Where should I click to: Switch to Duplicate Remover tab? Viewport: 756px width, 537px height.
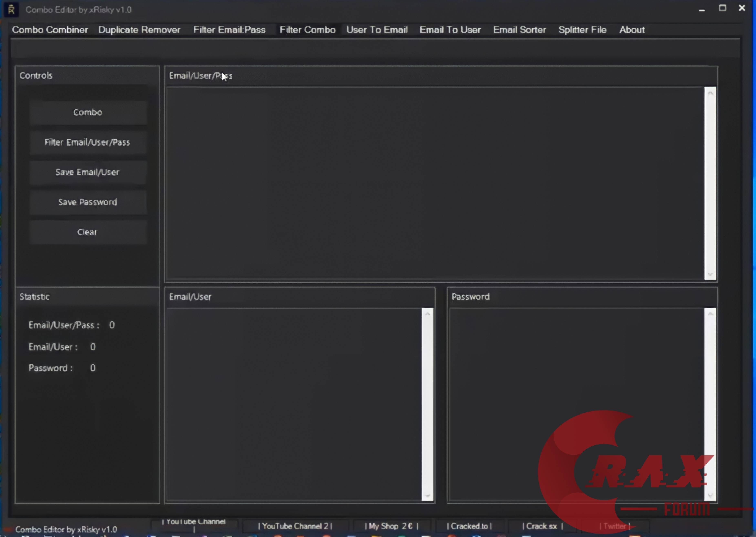[x=139, y=30]
